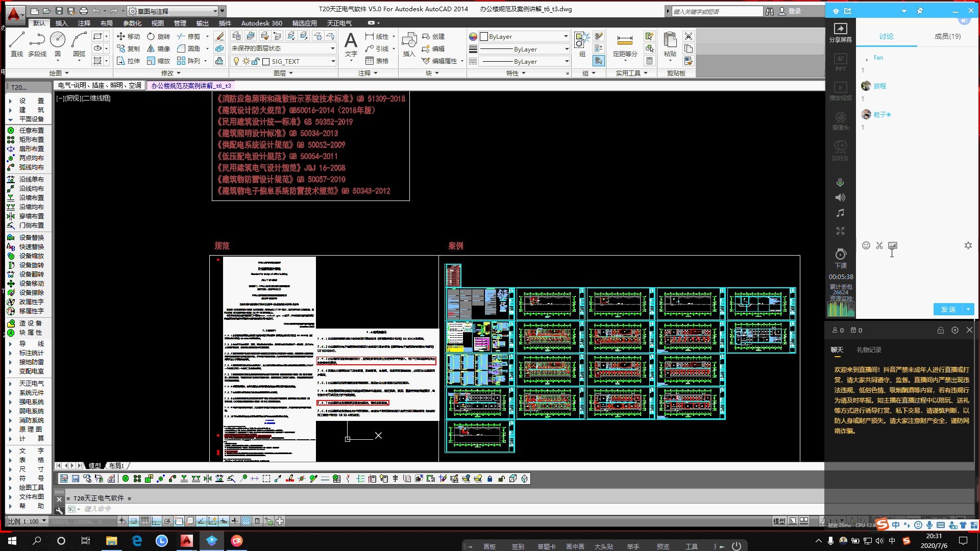Select the 圆 circle tool
This screenshot has width=980, height=551.
[58, 44]
